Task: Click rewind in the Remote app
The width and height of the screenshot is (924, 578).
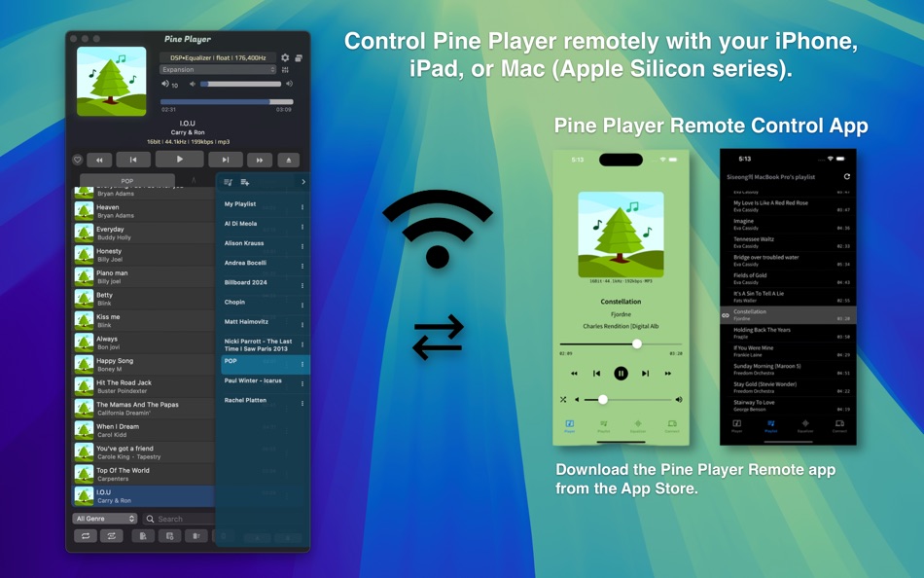Action: (x=574, y=374)
